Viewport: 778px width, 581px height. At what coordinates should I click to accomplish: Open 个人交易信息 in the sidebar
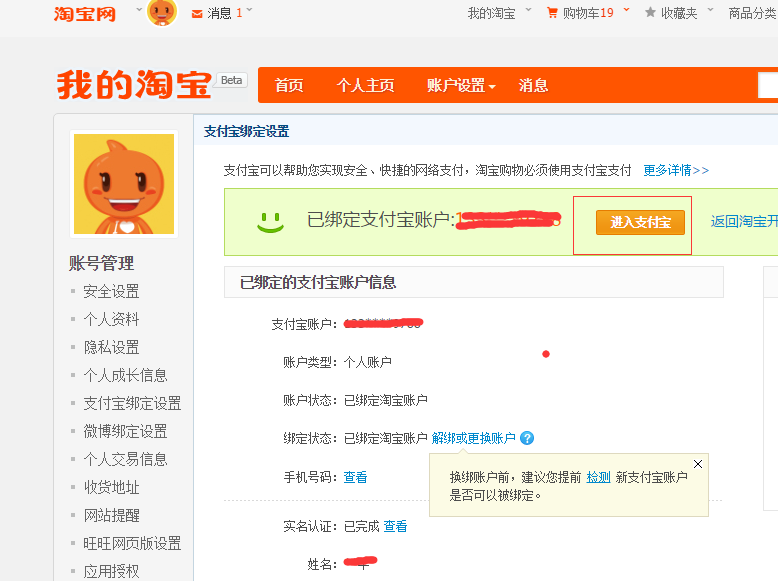125,459
